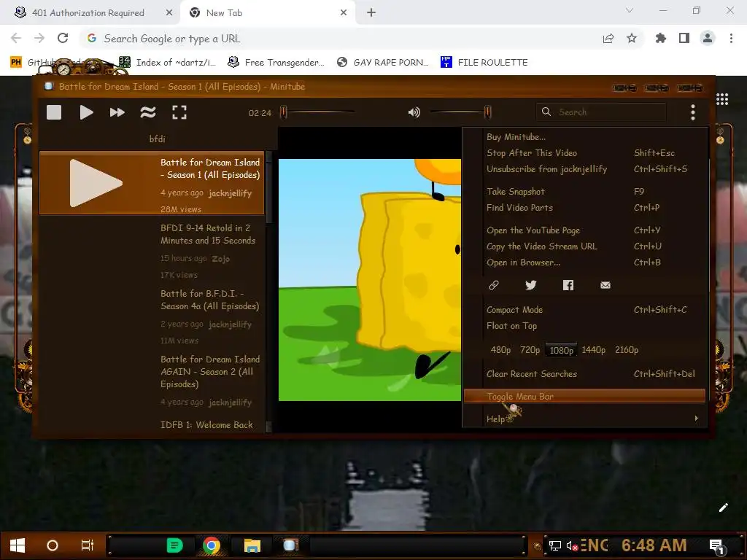747x560 pixels.
Task: Choose Unsubscribe from jacknjellify
Action: point(584,169)
